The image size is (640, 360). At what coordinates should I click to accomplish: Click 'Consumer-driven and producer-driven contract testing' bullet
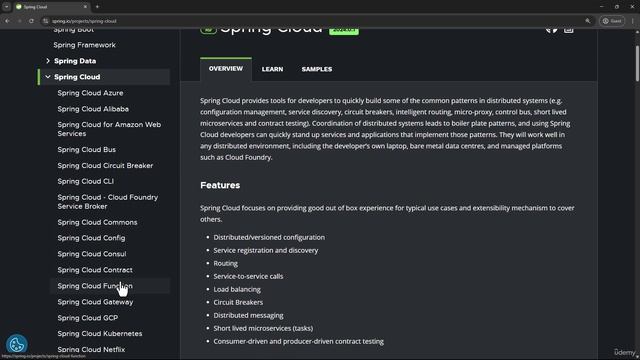point(298,341)
